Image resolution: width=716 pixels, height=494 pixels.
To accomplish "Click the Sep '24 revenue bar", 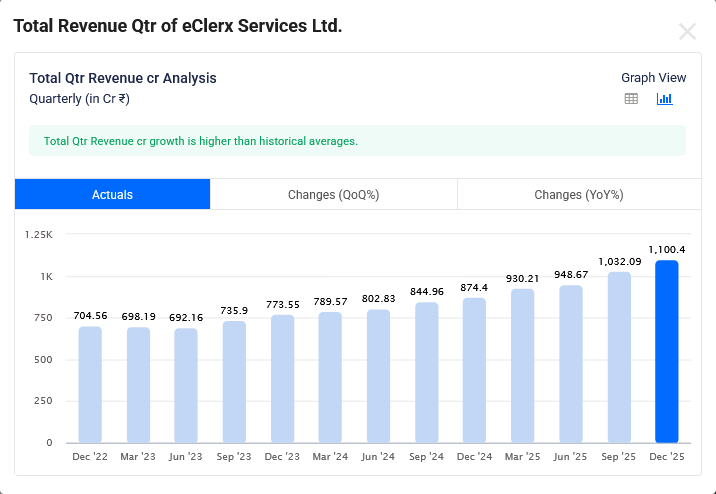I will pos(426,373).
